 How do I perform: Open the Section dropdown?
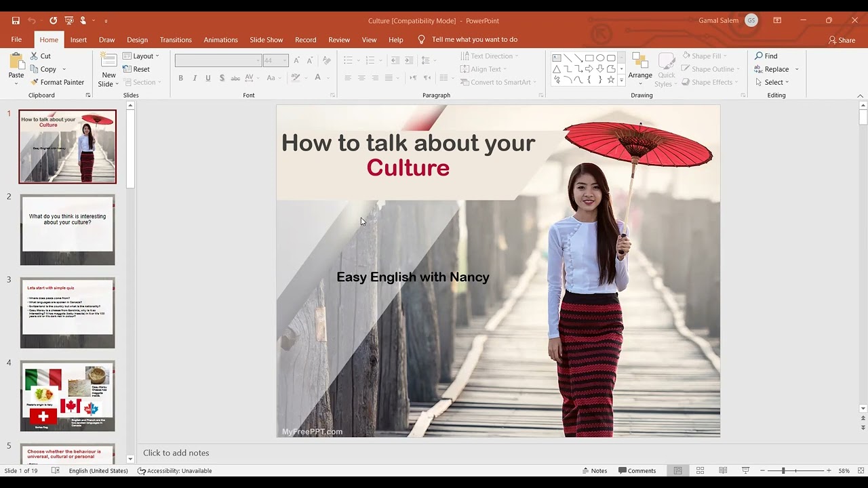coord(142,82)
